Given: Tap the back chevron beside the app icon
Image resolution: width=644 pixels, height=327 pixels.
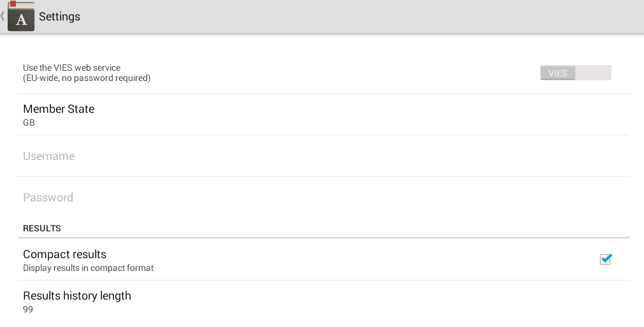Looking at the screenshot, I should [3, 16].
